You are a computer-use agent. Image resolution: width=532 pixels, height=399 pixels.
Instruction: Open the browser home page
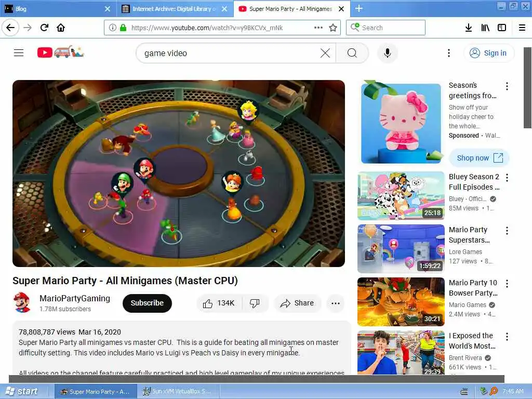pos(61,28)
